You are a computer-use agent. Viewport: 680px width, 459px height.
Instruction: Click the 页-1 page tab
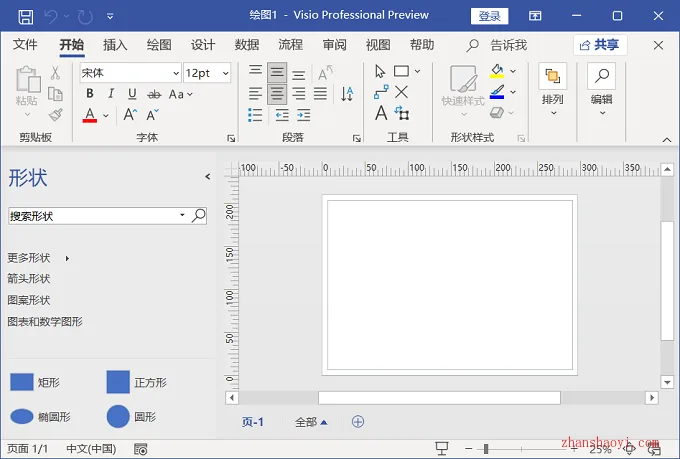252,422
